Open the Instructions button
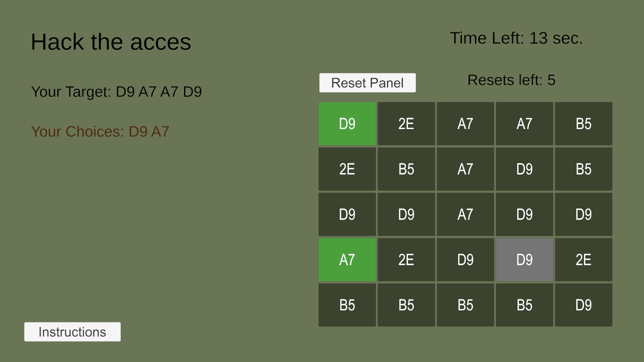The width and height of the screenshot is (644, 362). point(72,332)
